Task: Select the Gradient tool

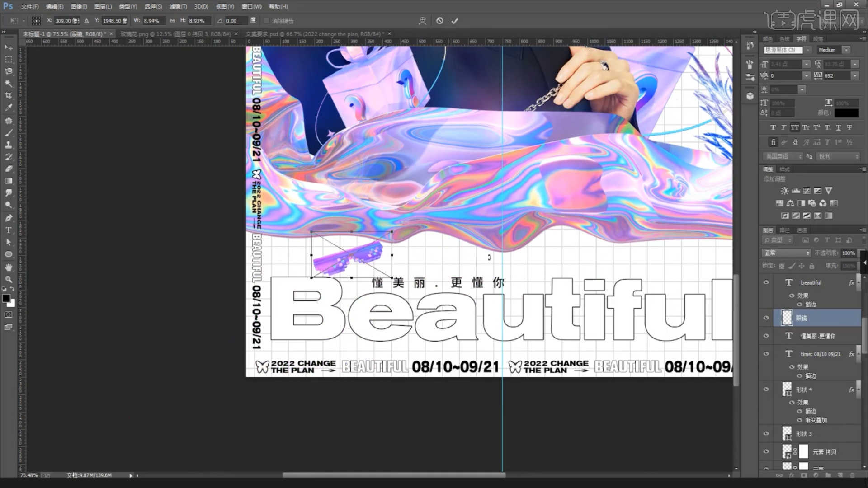Action: (x=8, y=181)
